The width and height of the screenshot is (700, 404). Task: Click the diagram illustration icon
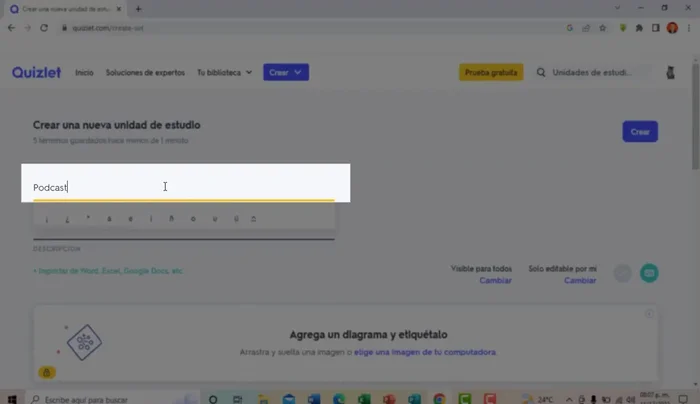[x=84, y=342]
